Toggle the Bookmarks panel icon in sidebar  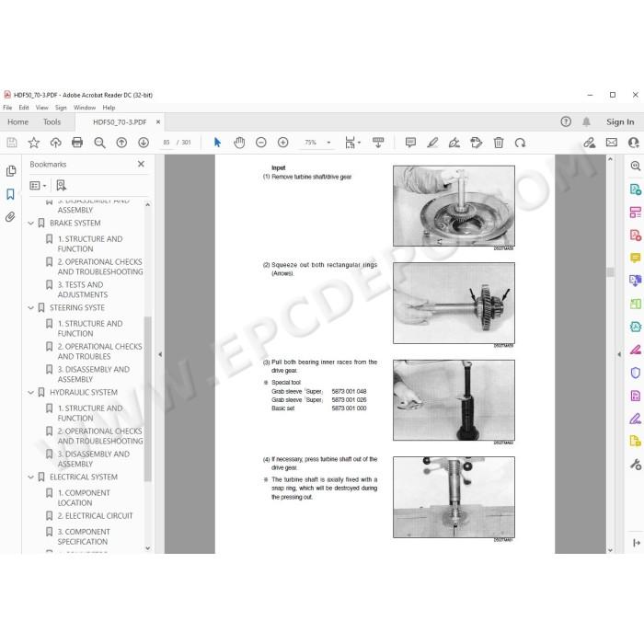pyautogui.click(x=10, y=194)
